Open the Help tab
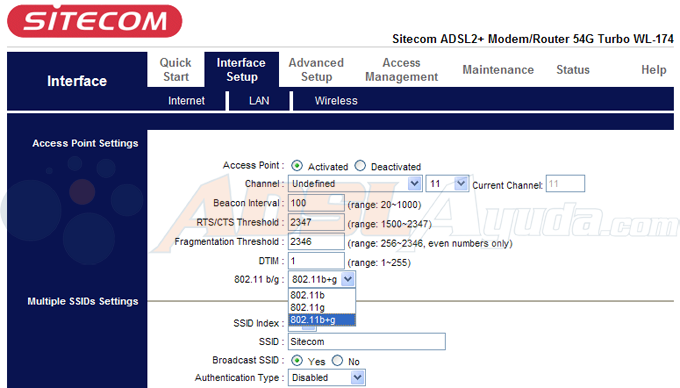Image resolution: width=680 pixels, height=388 pixels. point(654,70)
